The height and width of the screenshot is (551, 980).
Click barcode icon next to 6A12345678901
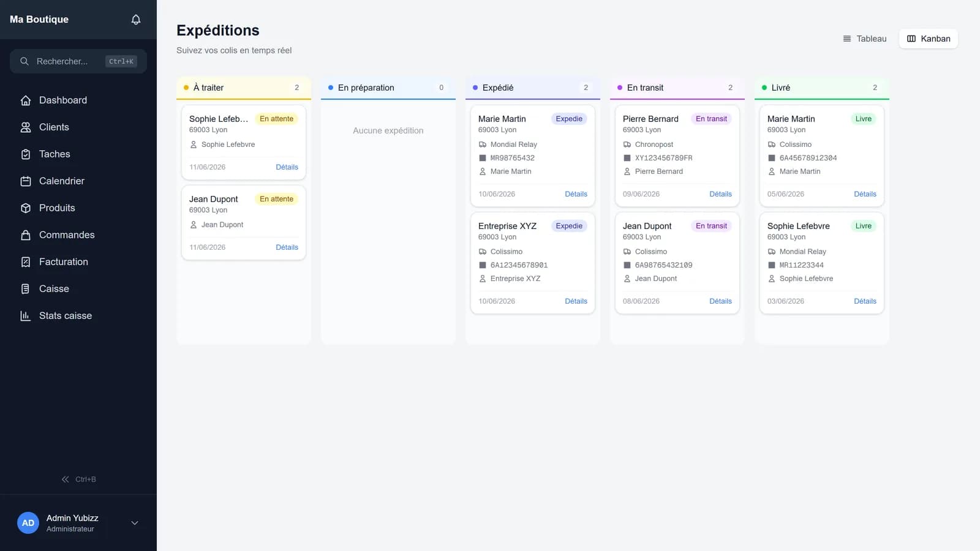click(483, 265)
